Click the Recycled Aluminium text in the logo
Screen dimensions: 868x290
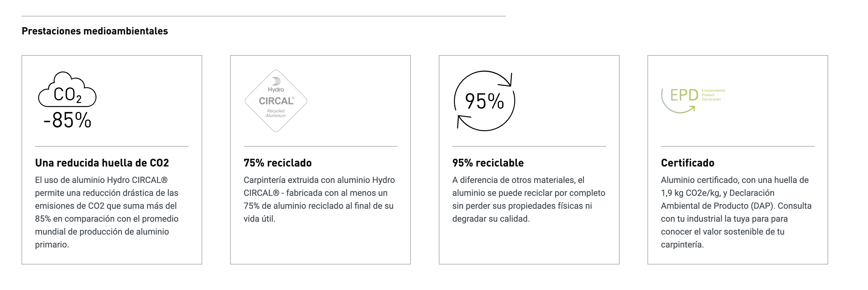click(276, 113)
